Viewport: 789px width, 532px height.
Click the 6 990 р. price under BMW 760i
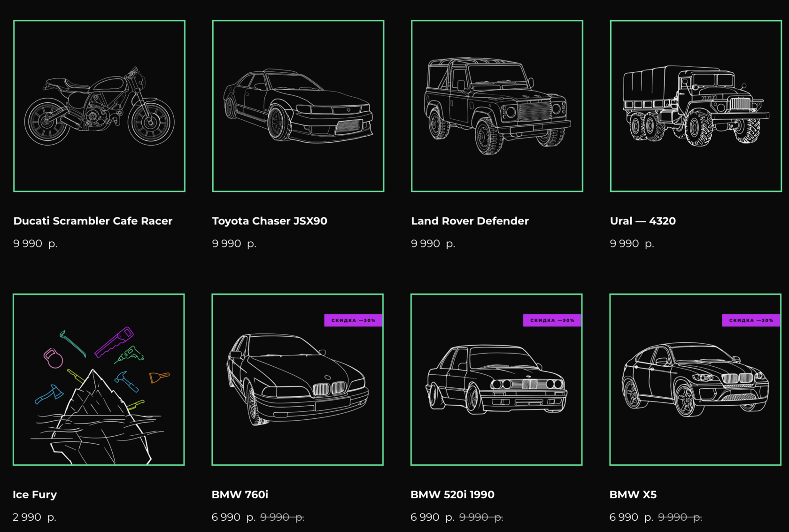point(233,517)
